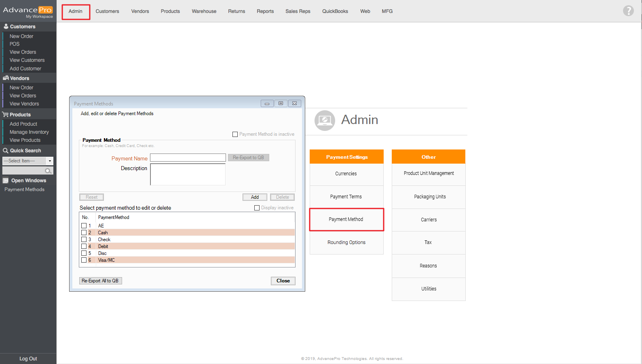Collapse the Customers sidebar section header
The height and width of the screenshot is (364, 642).
[23, 27]
